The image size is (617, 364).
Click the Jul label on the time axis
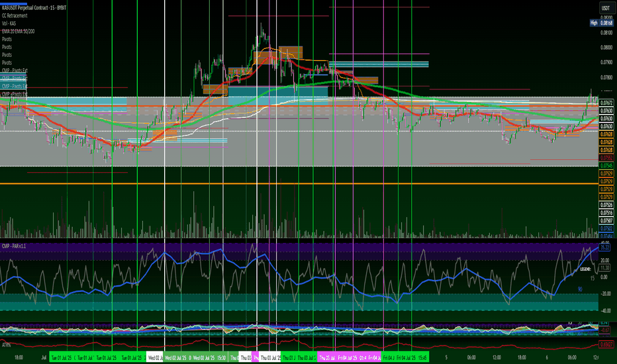point(44,357)
